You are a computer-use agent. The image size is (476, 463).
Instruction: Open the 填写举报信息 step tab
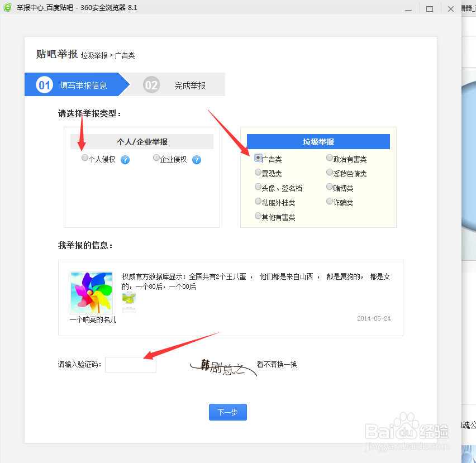tap(78, 84)
